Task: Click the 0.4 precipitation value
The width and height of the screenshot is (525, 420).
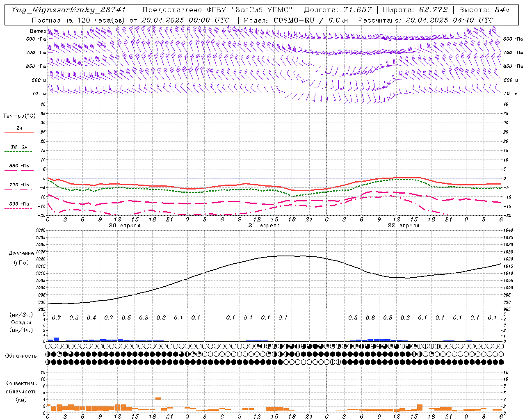Action: (x=91, y=318)
